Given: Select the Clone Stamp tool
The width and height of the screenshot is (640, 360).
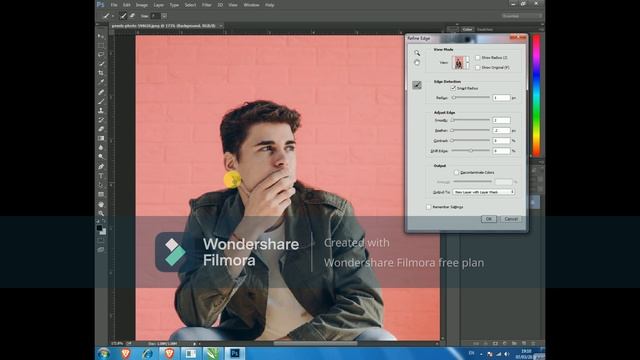Looking at the screenshot, I should click(101, 111).
